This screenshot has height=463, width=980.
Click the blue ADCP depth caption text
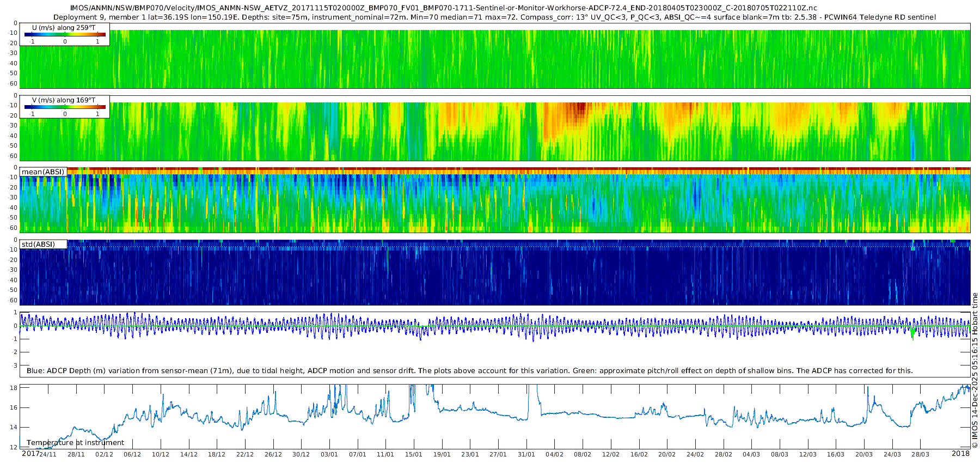tap(469, 370)
